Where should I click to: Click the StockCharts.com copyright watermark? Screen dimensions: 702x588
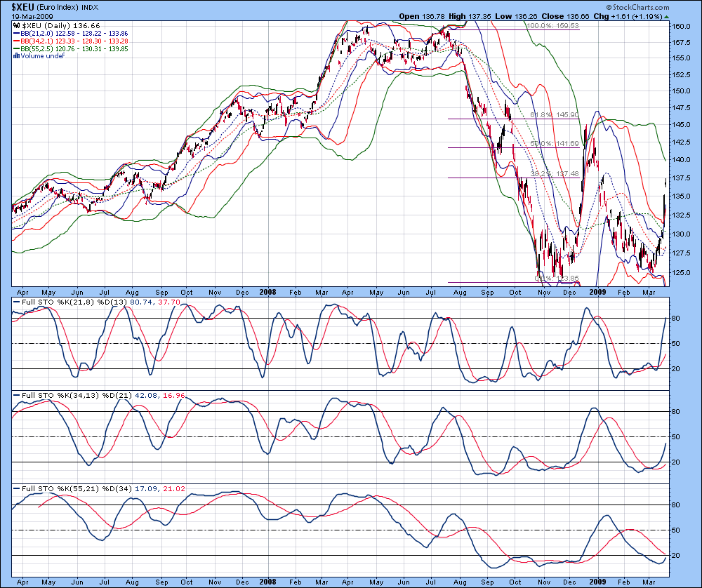(x=638, y=7)
